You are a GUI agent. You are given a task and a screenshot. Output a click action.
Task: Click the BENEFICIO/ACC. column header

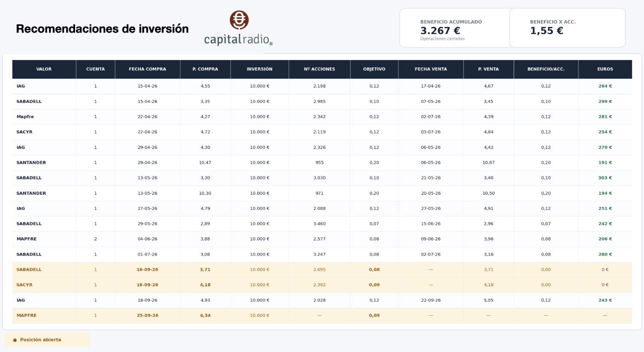[x=546, y=69]
